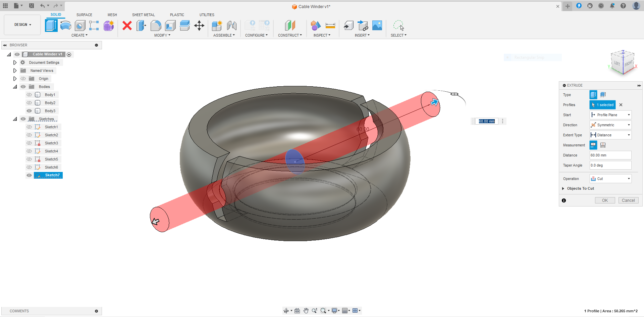The image size is (644, 317).
Task: Clear the selected profile with the X
Action: tap(621, 105)
